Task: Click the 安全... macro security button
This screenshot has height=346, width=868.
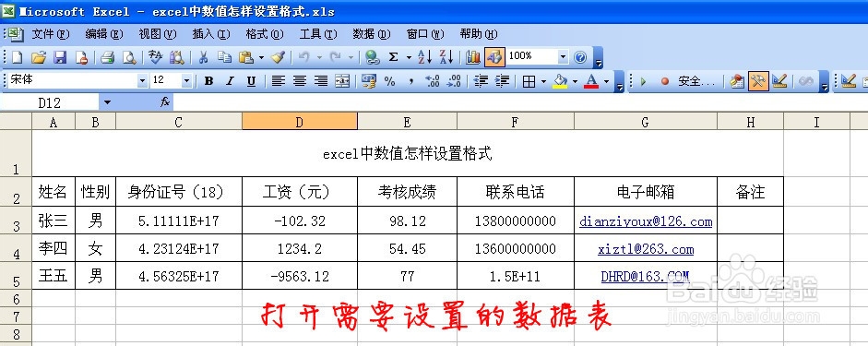Action: (x=696, y=81)
